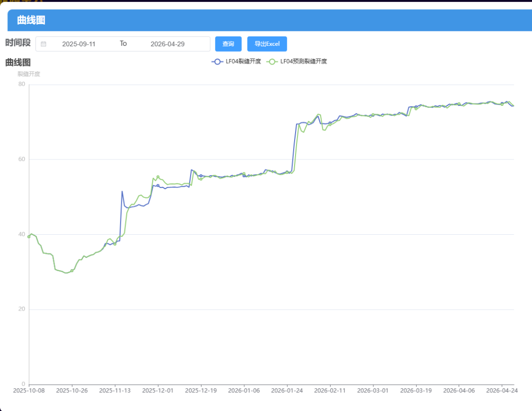Click the x-axis date 2025-12-19
The width and height of the screenshot is (532, 411).
click(x=201, y=391)
